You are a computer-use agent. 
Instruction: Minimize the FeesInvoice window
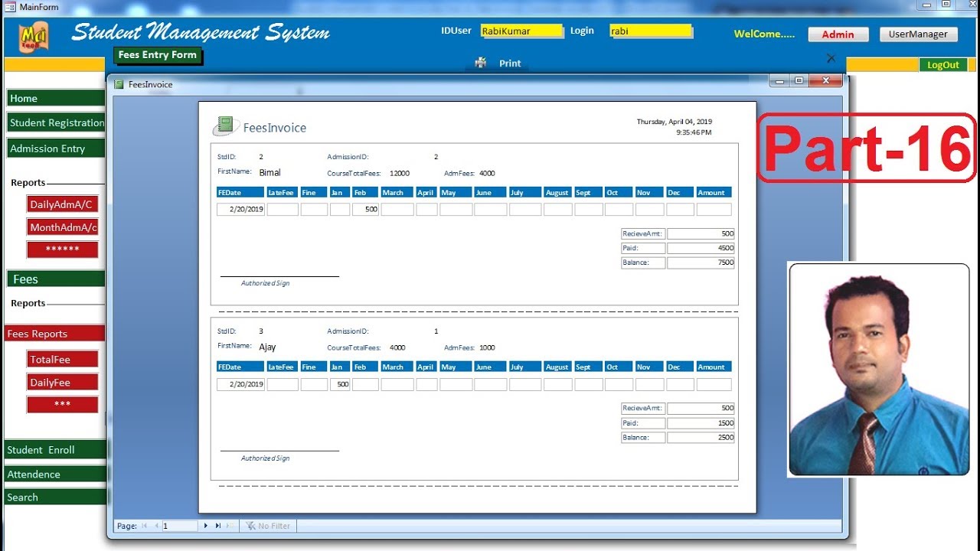tap(779, 80)
